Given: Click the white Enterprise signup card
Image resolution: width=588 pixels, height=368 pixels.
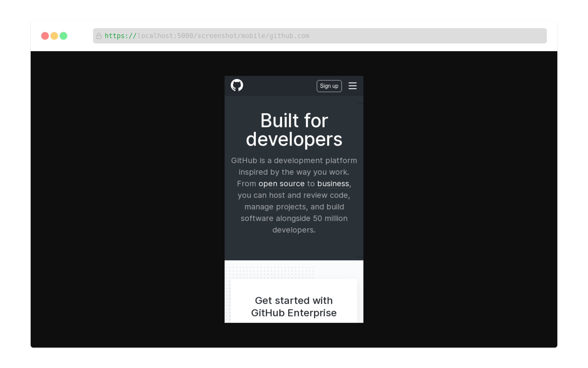Looking at the screenshot, I should 294,288.
